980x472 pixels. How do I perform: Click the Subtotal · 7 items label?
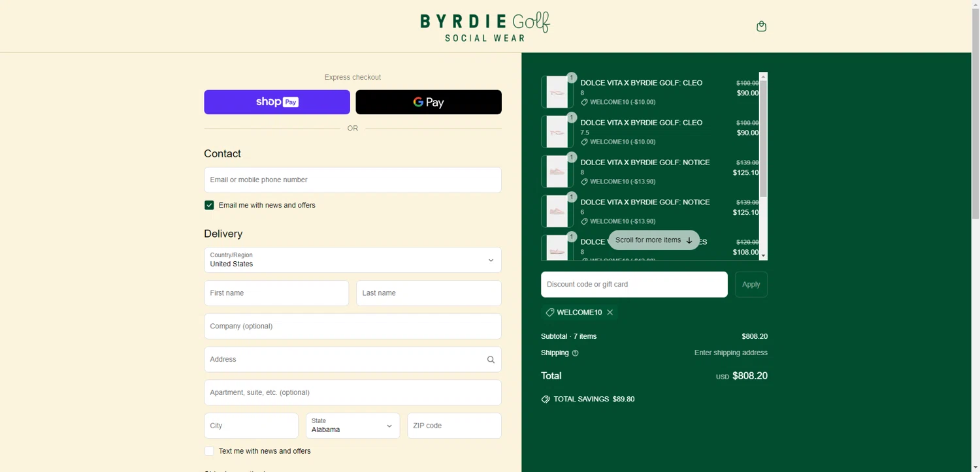(568, 337)
